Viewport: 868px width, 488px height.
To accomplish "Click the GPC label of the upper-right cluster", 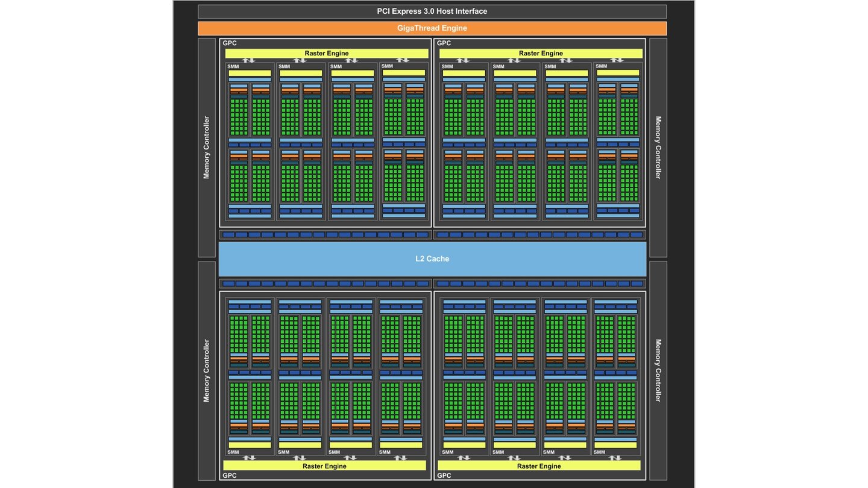I will (444, 43).
